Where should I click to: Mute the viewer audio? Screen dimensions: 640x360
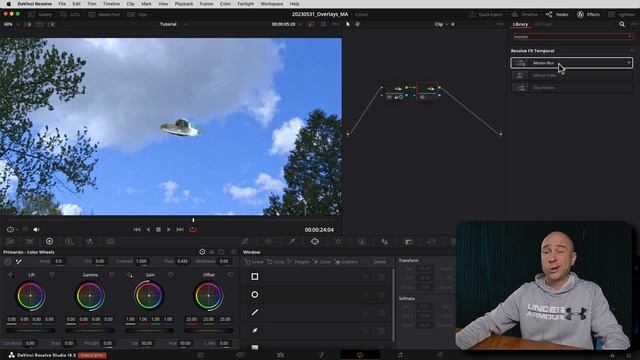[x=36, y=230]
